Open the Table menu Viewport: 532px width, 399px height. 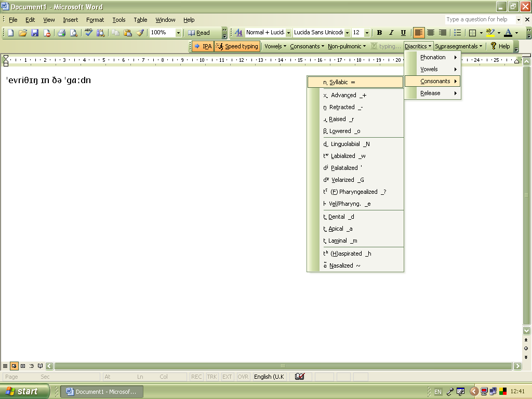[140, 20]
